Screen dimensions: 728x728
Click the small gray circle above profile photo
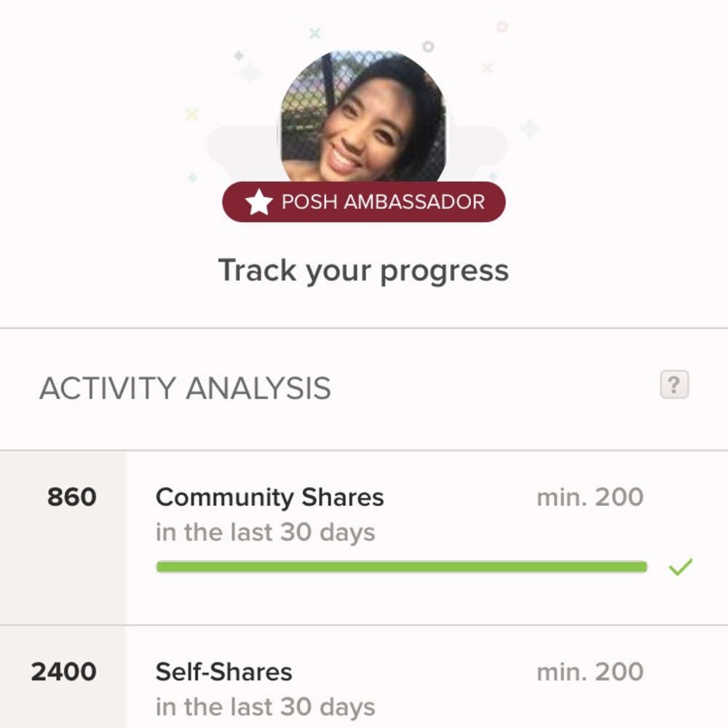pyautogui.click(x=428, y=47)
